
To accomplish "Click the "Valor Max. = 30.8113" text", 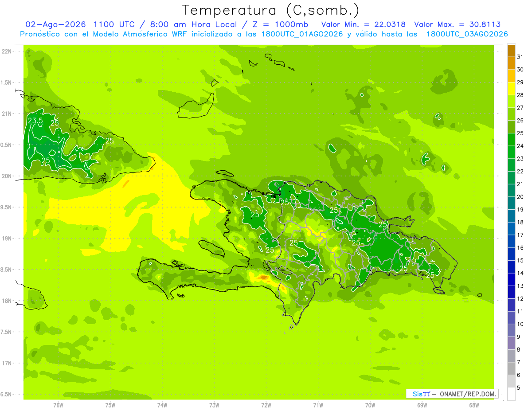I will coord(457,24).
